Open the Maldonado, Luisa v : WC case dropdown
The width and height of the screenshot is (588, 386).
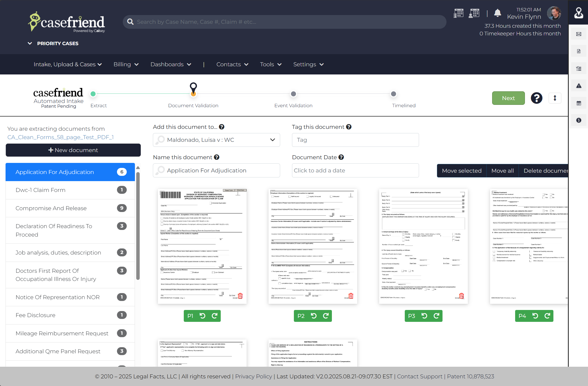272,140
